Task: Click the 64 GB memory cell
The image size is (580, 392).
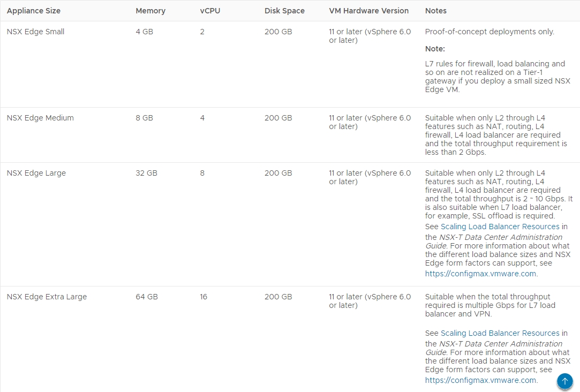Action: coord(147,297)
